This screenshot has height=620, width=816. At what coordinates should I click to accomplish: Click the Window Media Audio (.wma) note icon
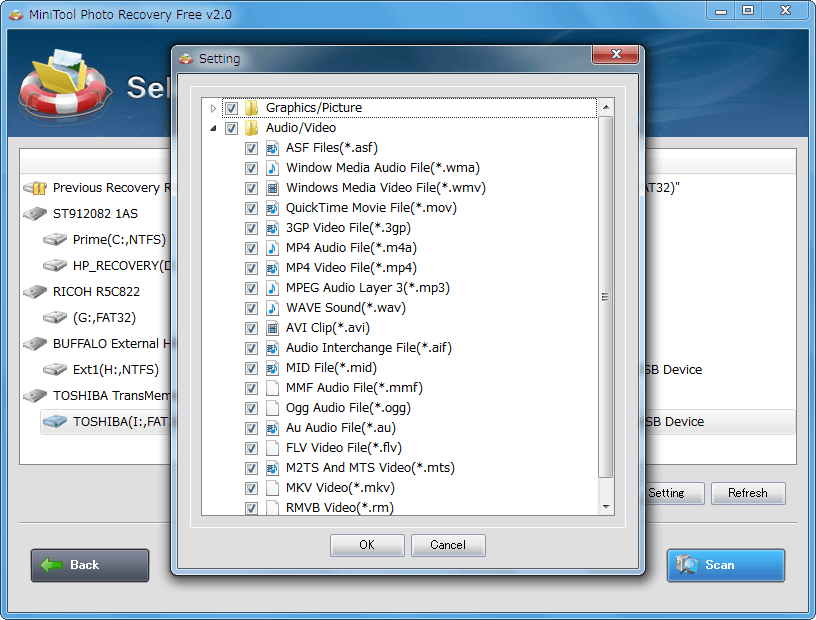coord(272,168)
